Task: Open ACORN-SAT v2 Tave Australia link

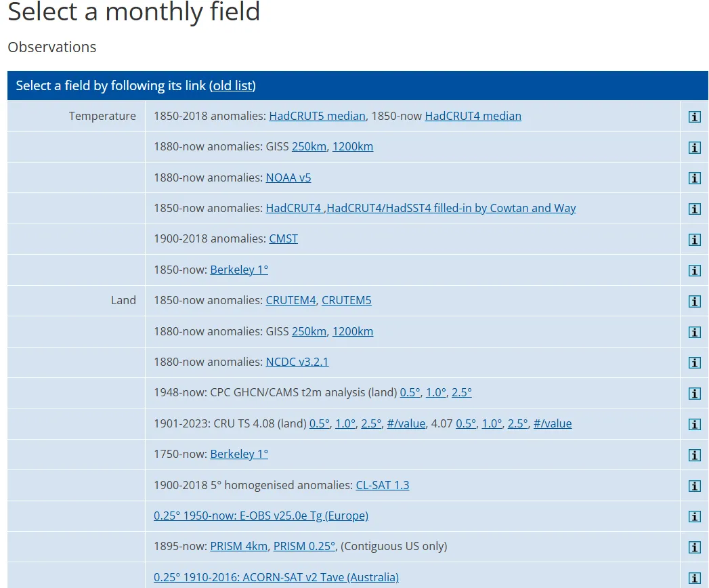Action: 276,578
